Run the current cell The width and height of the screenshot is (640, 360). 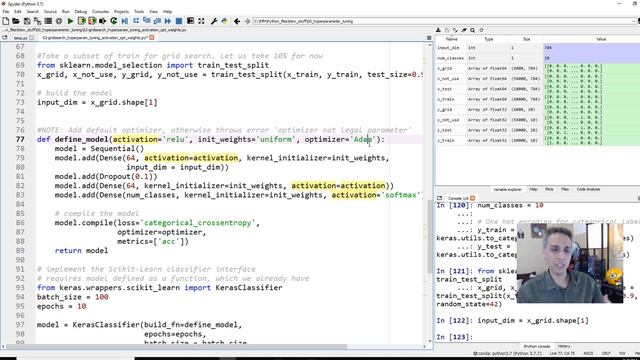(81, 21)
